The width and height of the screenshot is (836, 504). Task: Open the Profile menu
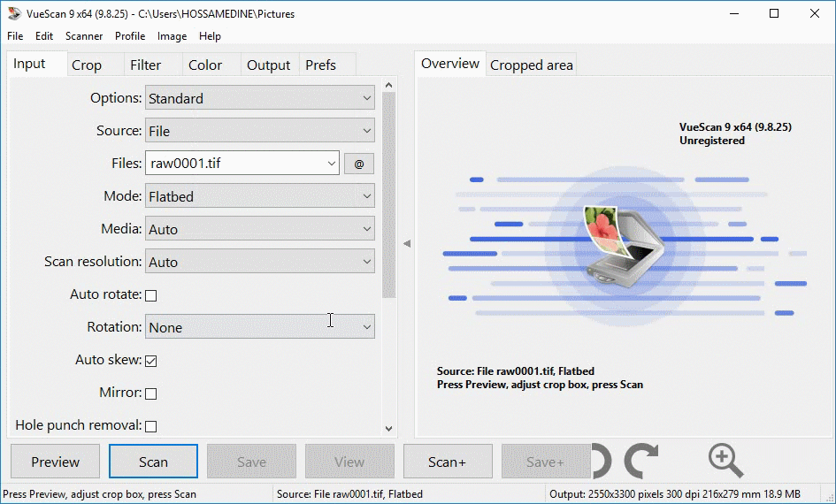[x=130, y=36]
